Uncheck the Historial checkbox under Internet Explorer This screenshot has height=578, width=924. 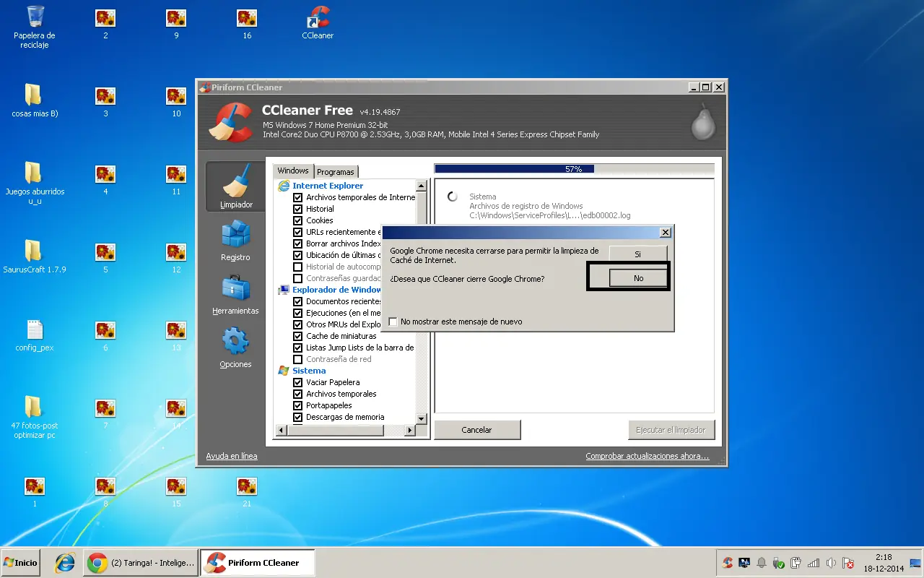point(298,209)
